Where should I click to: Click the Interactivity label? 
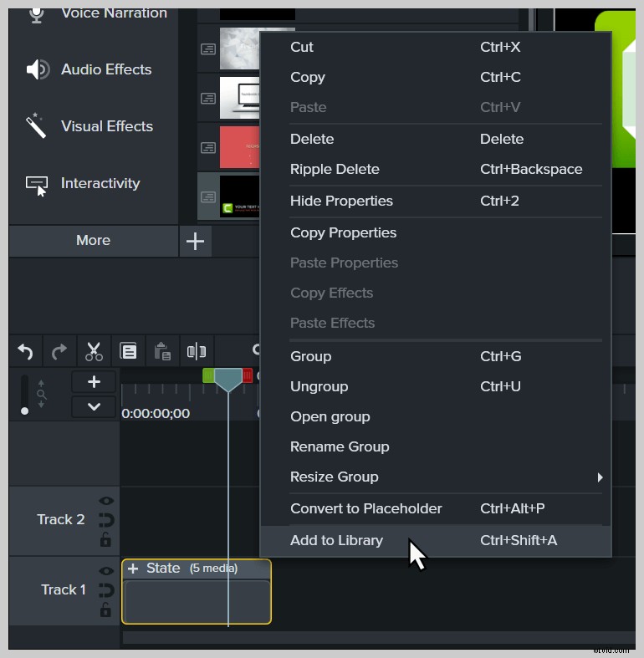pyautogui.click(x=100, y=183)
